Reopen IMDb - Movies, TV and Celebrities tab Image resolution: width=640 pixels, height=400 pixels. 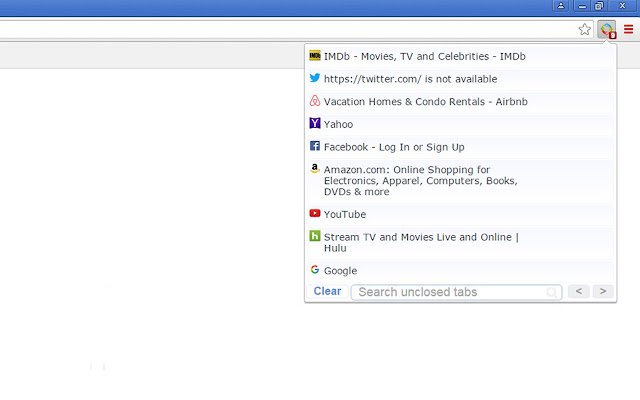[x=460, y=56]
